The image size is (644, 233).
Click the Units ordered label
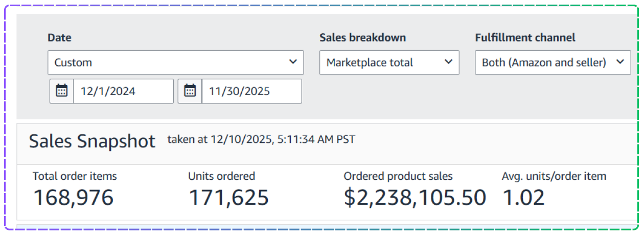(x=221, y=176)
